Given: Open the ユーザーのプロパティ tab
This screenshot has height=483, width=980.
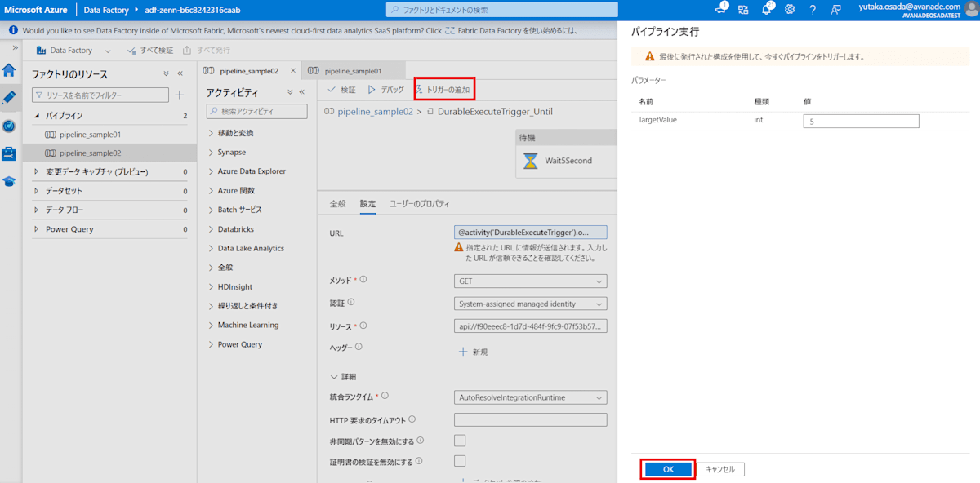Looking at the screenshot, I should click(420, 203).
